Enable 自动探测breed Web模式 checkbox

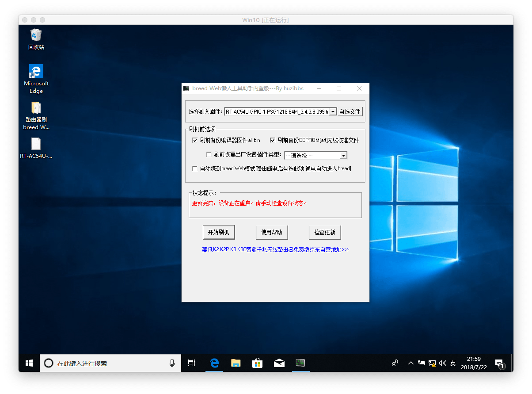(195, 168)
